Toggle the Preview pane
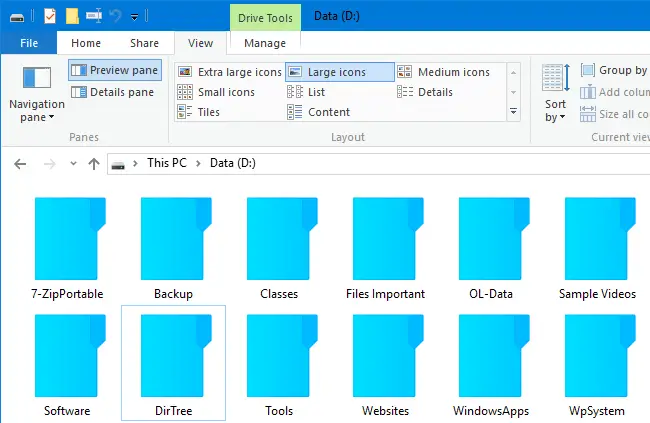The height and width of the screenshot is (423, 650). pyautogui.click(x=113, y=71)
